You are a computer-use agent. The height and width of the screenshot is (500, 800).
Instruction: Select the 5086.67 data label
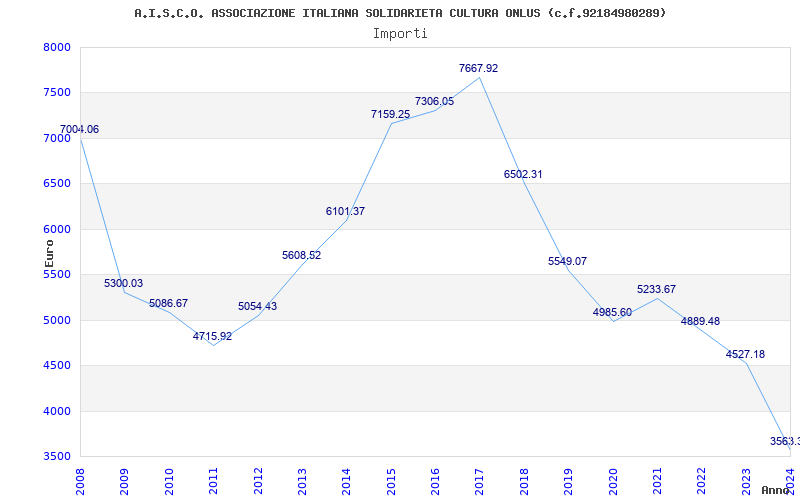(x=168, y=303)
